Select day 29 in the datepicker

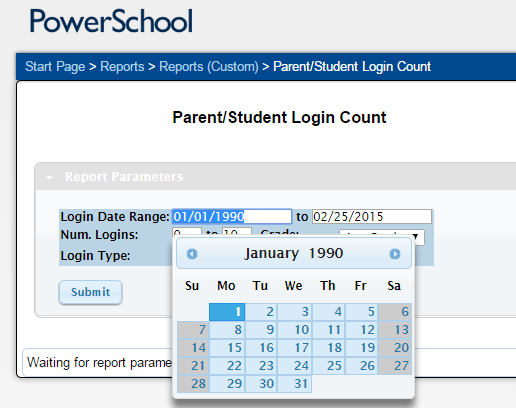[x=227, y=384]
